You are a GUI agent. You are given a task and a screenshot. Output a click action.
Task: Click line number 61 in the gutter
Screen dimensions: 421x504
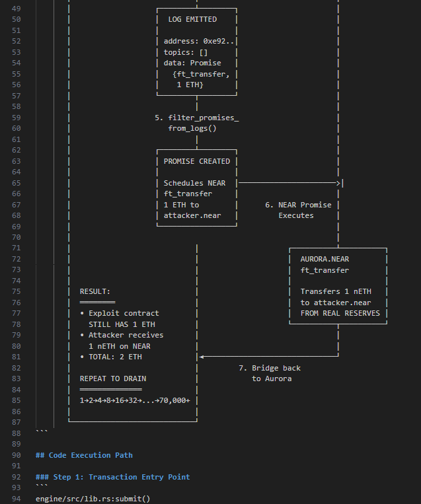click(x=16, y=139)
